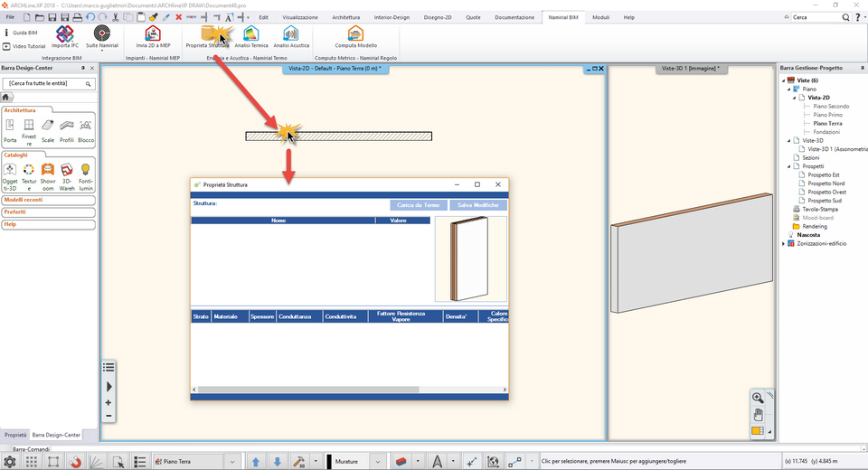Click the Cerca search field
The width and height of the screenshot is (868, 470).
point(816,17)
